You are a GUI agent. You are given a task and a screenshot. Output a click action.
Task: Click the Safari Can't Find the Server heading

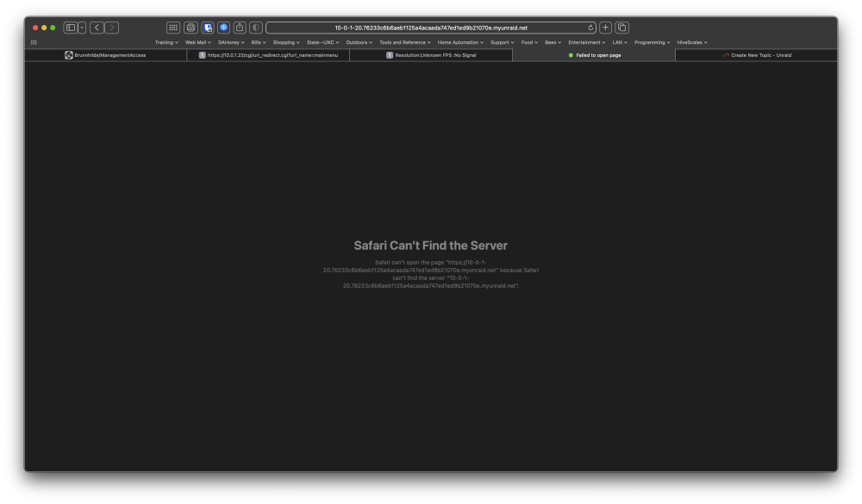point(430,246)
